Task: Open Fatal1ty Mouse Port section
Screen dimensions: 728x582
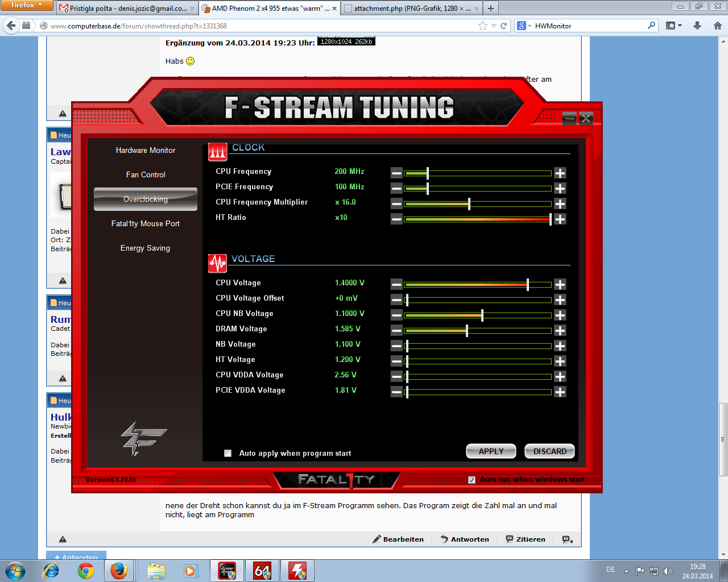Action: pos(146,224)
